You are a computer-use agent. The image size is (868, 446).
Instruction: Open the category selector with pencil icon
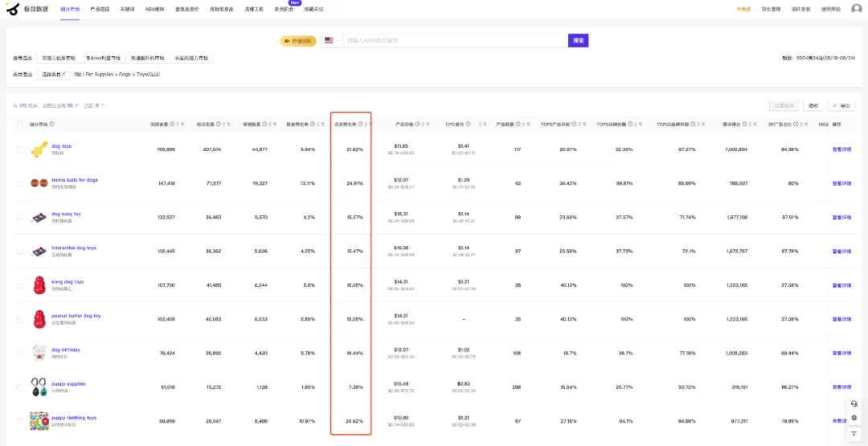click(55, 74)
